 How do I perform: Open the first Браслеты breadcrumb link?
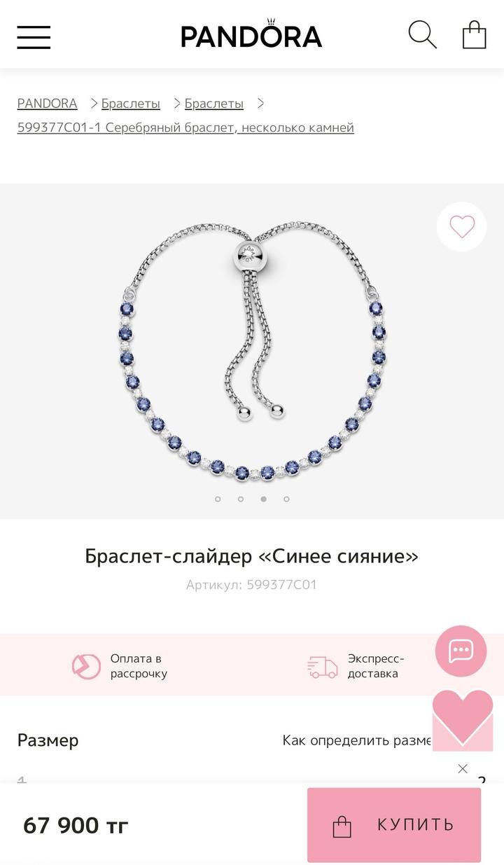pos(131,104)
